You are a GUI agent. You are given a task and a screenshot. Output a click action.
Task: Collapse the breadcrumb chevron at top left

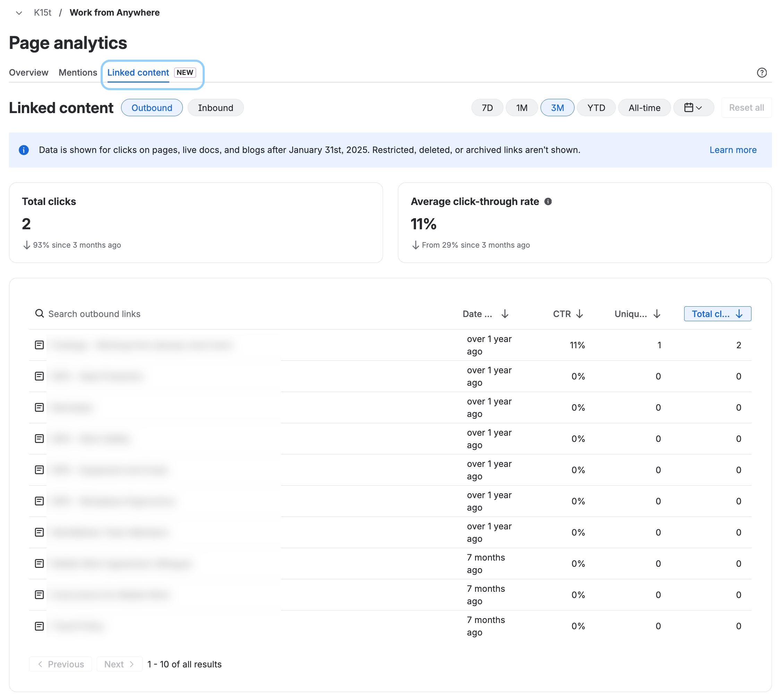(x=19, y=13)
